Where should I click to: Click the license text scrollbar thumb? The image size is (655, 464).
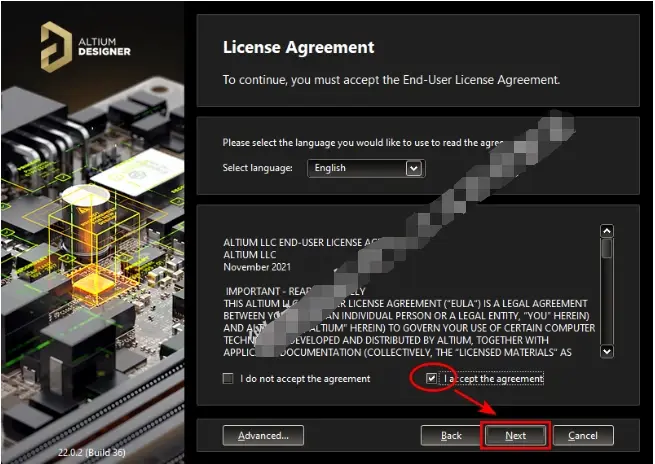tap(607, 249)
